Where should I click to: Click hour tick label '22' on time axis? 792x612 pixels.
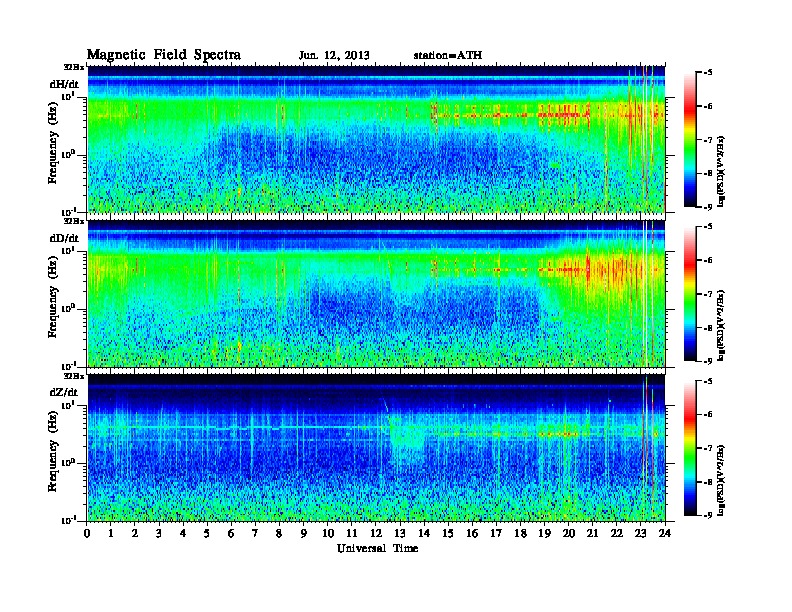coord(617,534)
